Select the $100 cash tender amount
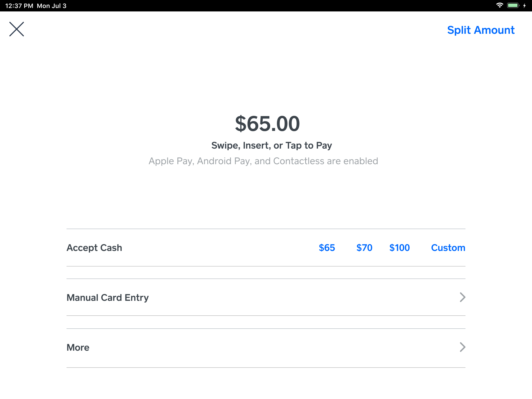This screenshot has width=532, height=399. coord(400,248)
